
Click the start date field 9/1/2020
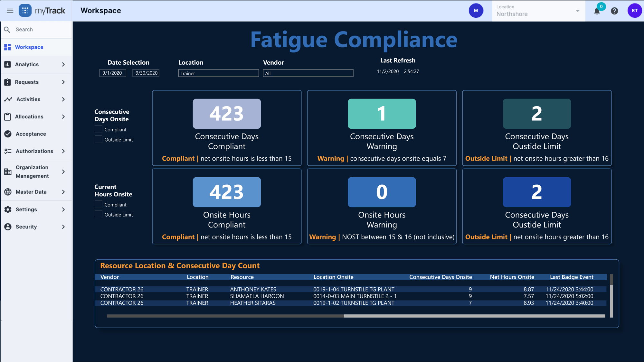pos(112,73)
